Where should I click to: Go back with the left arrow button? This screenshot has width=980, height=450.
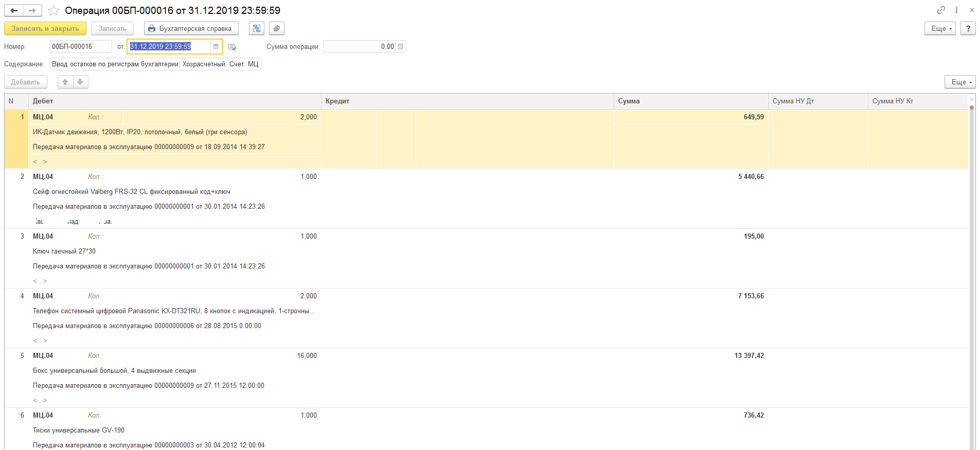pos(14,10)
